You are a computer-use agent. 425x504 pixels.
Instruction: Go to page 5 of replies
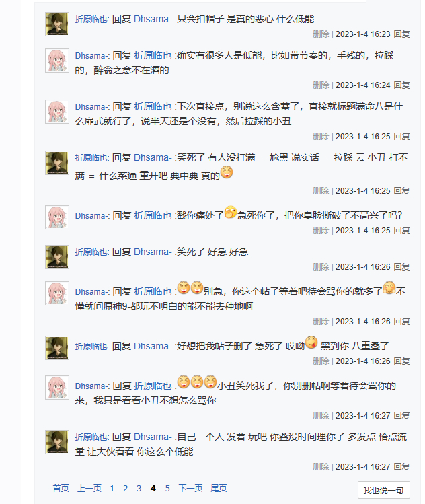point(167,489)
